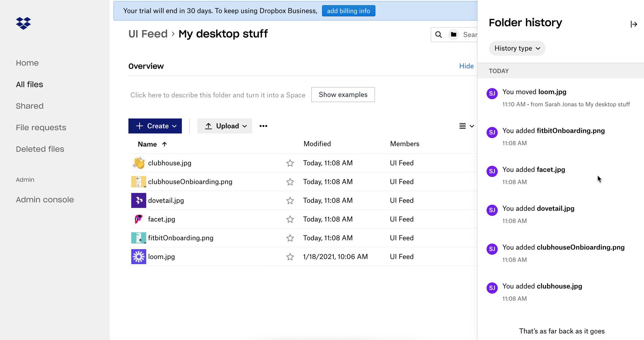
Task: Click SJ avatar beside added clubhouseOnbioarding.png entry
Action: [492, 249]
